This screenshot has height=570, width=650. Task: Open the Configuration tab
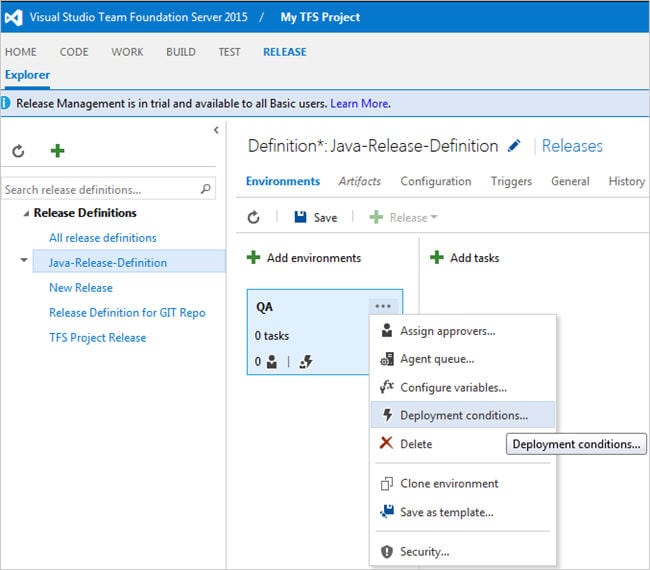coord(436,181)
